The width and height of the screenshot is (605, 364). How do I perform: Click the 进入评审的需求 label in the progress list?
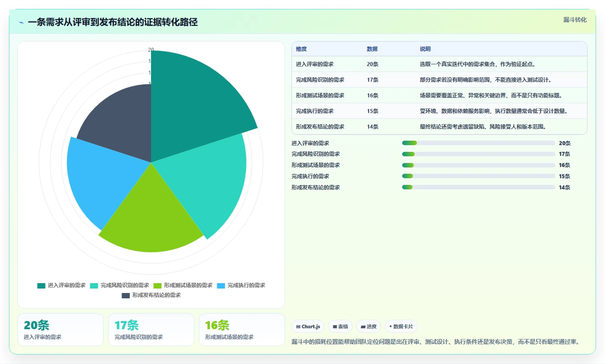point(310,143)
